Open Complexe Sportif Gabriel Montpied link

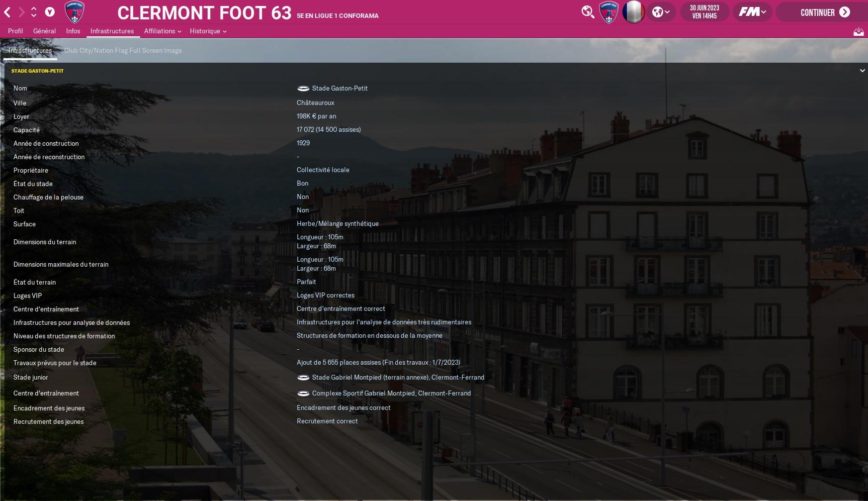[x=391, y=393]
